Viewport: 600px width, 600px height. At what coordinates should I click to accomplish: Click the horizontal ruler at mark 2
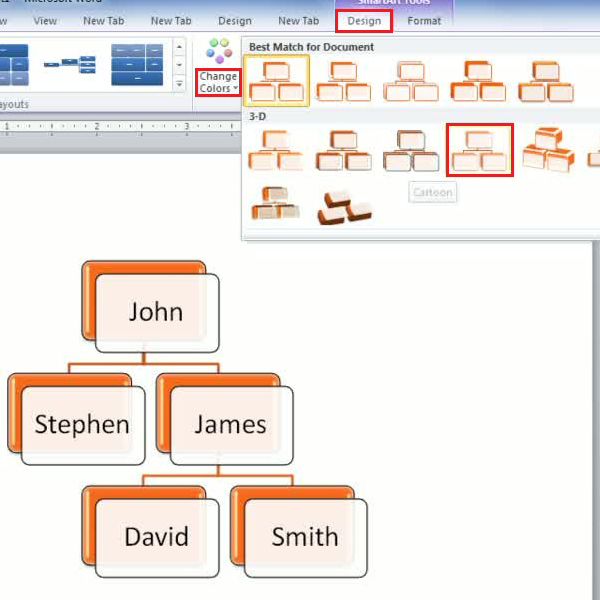(x=96, y=126)
